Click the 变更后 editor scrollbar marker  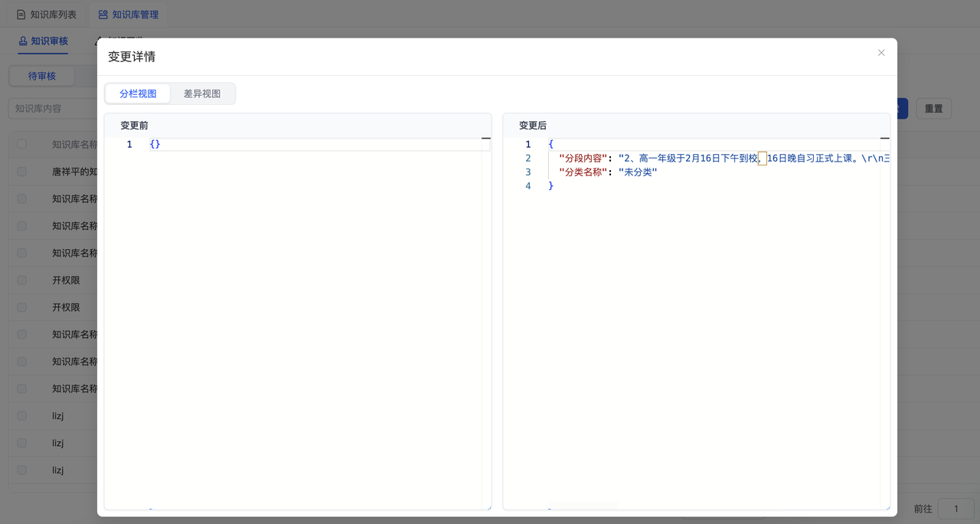tap(885, 139)
